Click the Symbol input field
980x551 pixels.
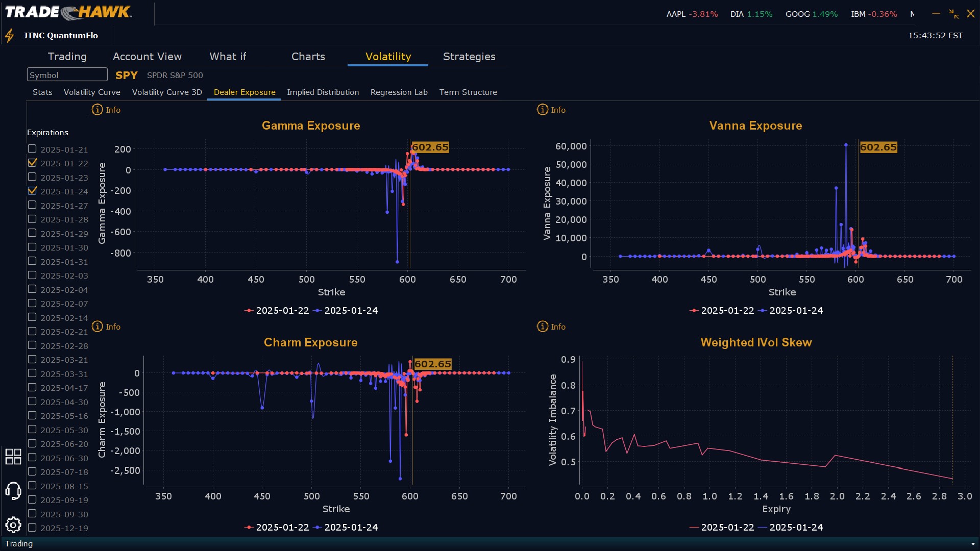coord(67,75)
